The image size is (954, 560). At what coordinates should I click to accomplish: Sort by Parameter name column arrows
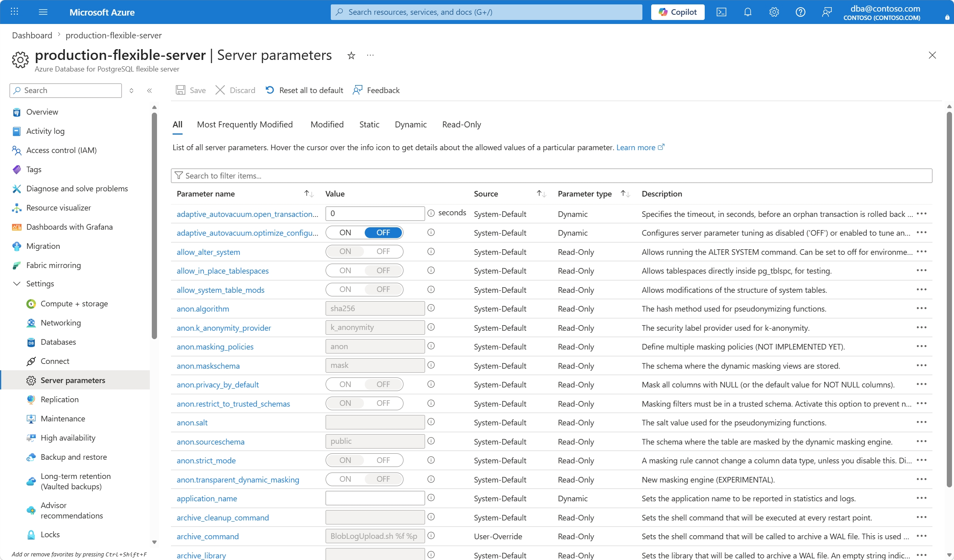pos(309,194)
